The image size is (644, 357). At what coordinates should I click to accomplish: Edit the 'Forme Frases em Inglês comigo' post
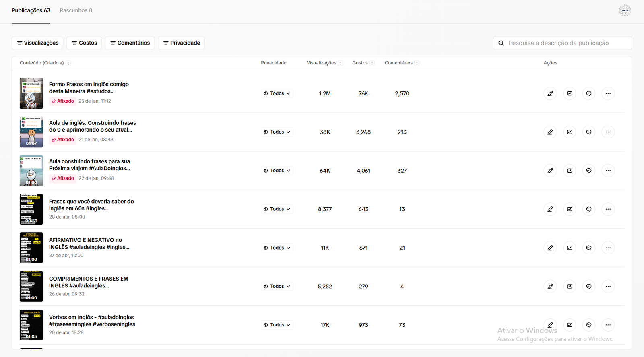[x=550, y=93]
